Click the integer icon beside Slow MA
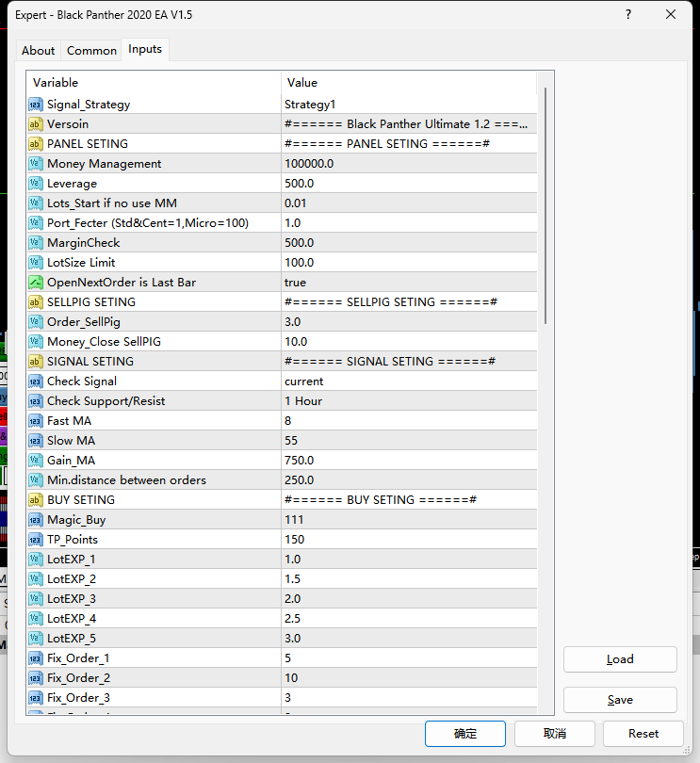 tap(35, 441)
